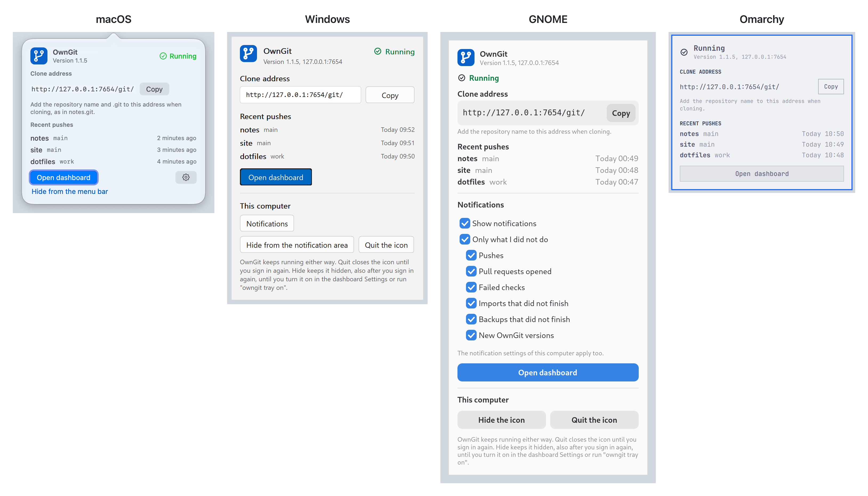Viewport: 868px width, 496px height.
Task: Select the dotfiles work row in macOS panel
Action: [113, 161]
